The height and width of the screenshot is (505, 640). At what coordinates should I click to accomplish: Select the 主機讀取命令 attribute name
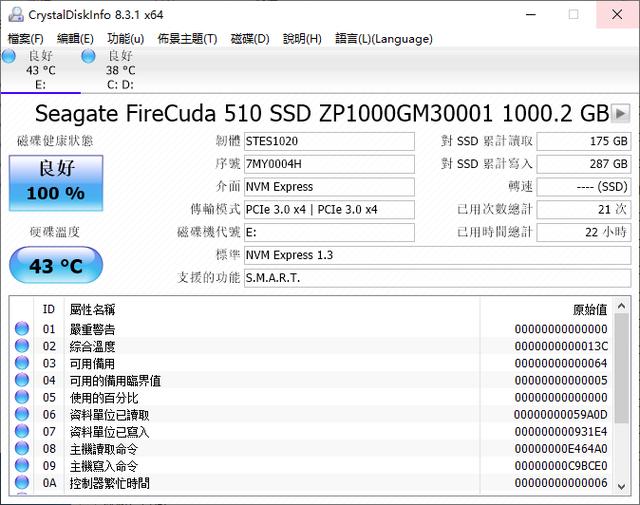104,449
